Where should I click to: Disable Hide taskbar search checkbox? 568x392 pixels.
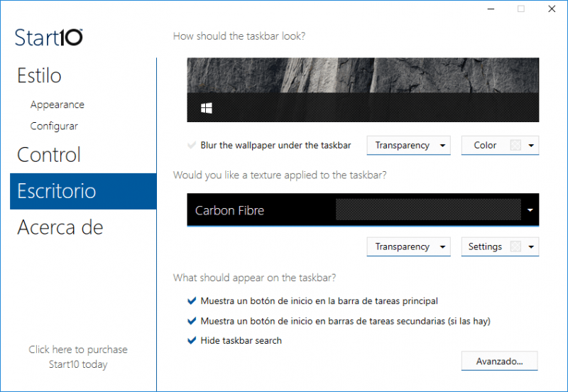click(191, 341)
